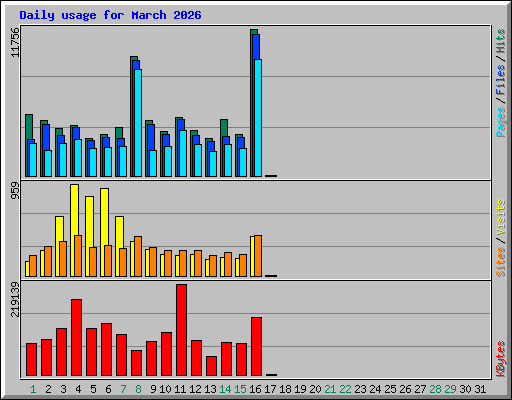Screen dimensions: 512x400
Task: Click day label 12 on the x-axis
Action: [x=195, y=389]
